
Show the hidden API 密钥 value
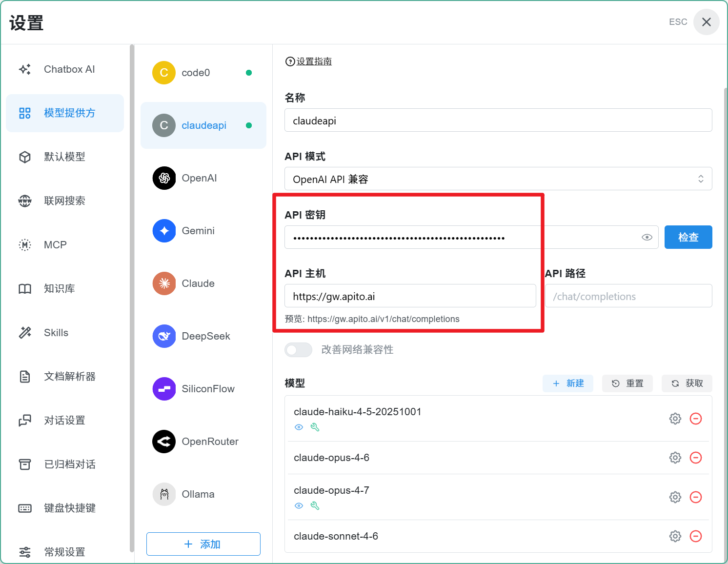tap(647, 237)
